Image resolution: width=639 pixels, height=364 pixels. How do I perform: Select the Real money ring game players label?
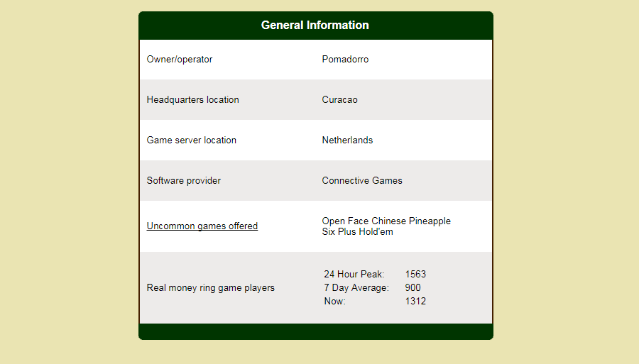(x=210, y=288)
